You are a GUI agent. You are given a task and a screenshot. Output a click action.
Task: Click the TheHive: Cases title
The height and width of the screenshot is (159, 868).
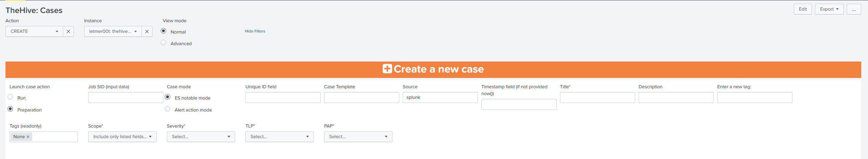click(34, 10)
